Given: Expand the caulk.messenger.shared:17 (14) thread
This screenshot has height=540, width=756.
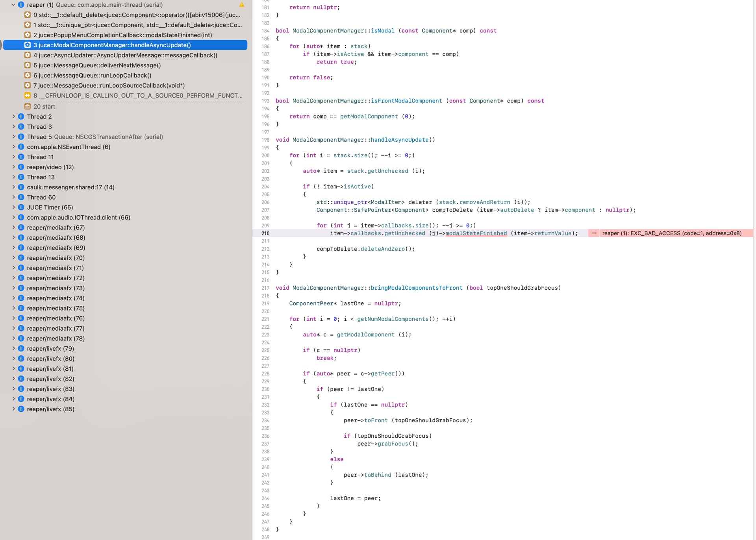Looking at the screenshot, I should pyautogui.click(x=13, y=187).
